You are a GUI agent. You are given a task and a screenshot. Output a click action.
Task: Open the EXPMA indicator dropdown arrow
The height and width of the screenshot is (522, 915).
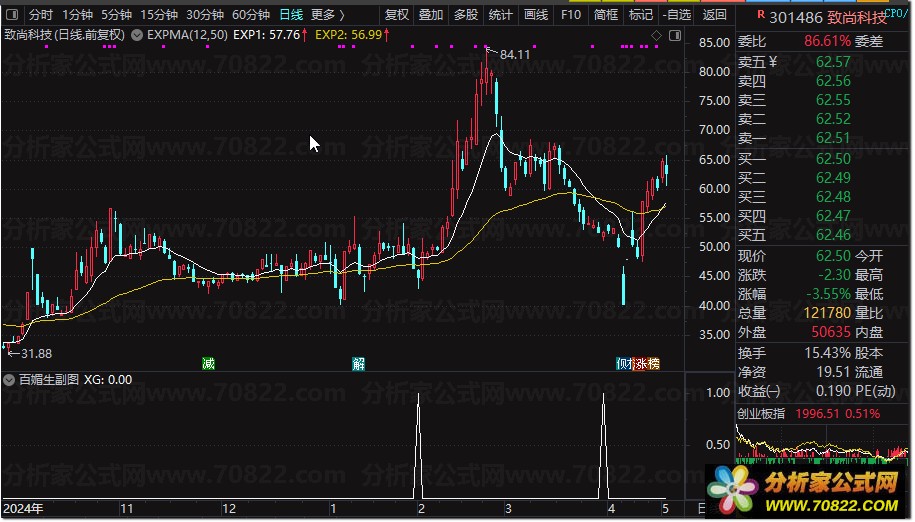click(x=137, y=35)
